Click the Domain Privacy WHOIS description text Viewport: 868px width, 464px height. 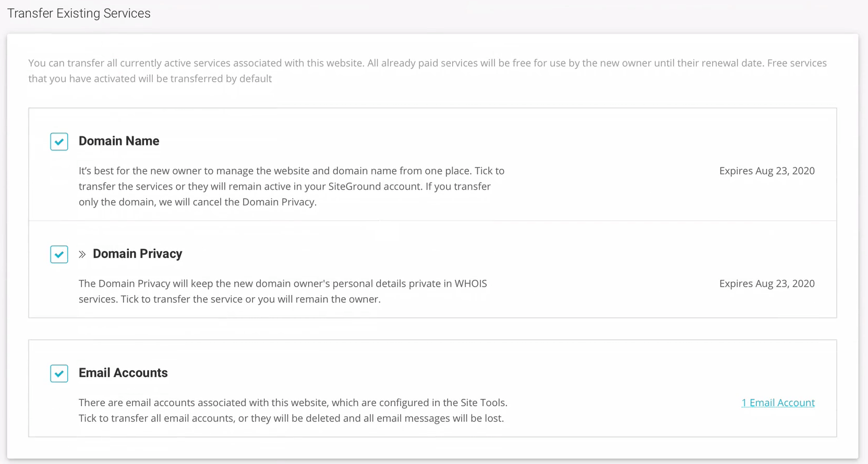coord(283,291)
